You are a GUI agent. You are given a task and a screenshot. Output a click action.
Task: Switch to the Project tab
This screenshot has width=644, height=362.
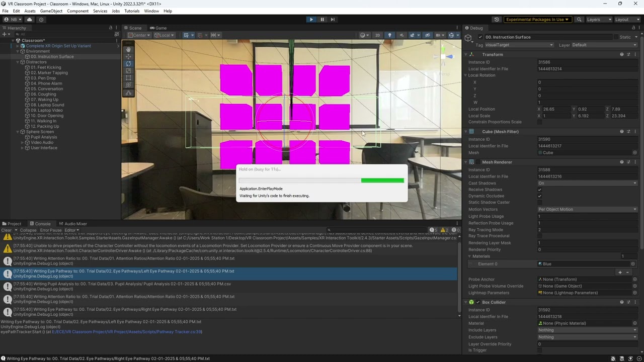(x=12, y=224)
